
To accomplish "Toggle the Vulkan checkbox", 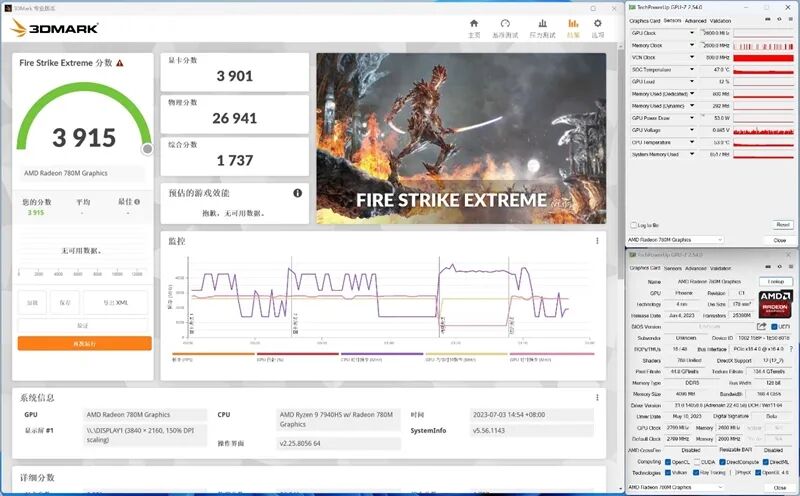I will coord(667,473).
